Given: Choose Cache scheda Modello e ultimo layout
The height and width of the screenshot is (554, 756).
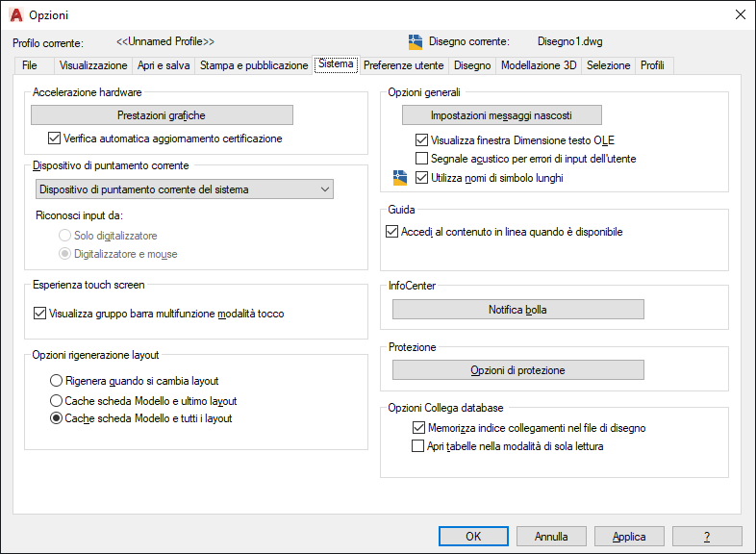Looking at the screenshot, I should tap(57, 400).
